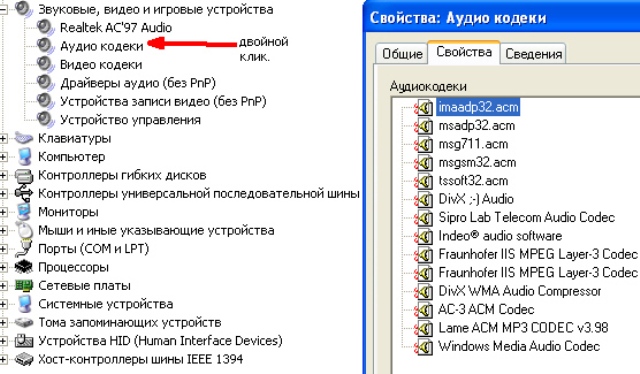Click the codec icon beside AC-3 ACM Codec
This screenshot has height=374, width=640.
tap(424, 310)
